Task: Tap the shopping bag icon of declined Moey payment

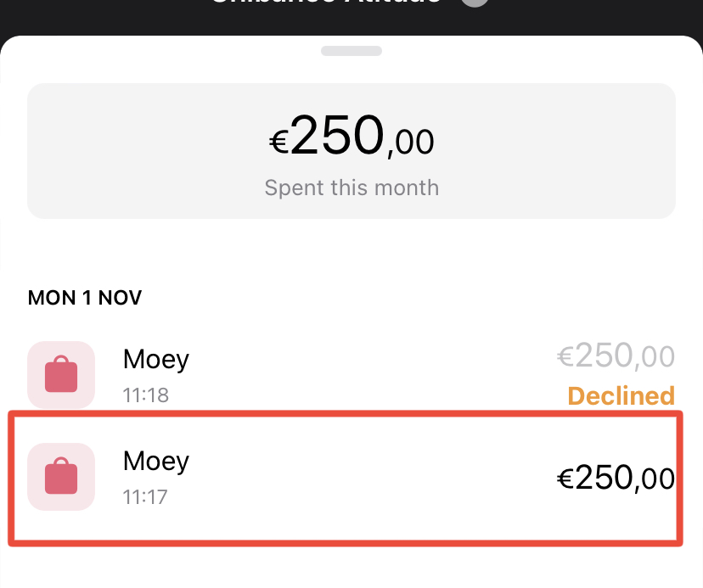Action: [61, 375]
